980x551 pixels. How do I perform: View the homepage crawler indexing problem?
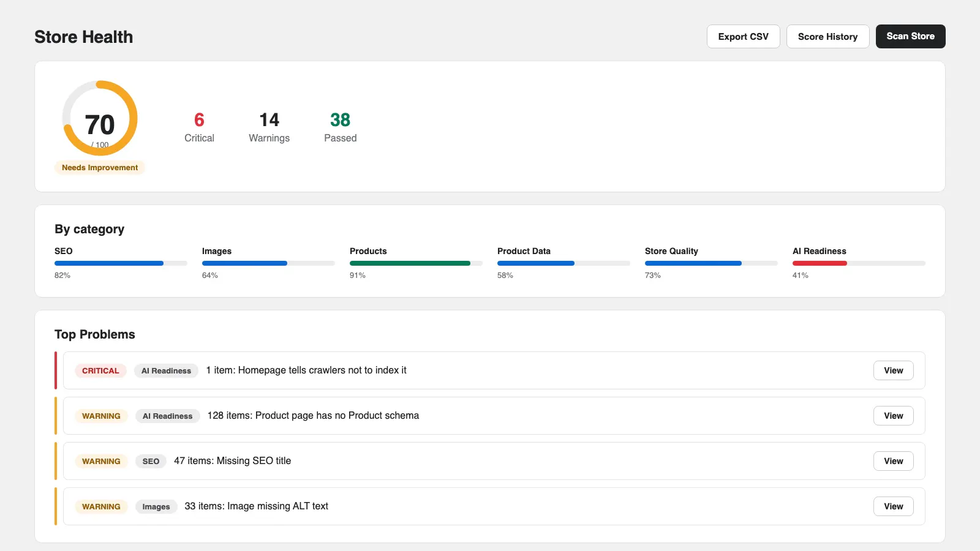coord(893,370)
